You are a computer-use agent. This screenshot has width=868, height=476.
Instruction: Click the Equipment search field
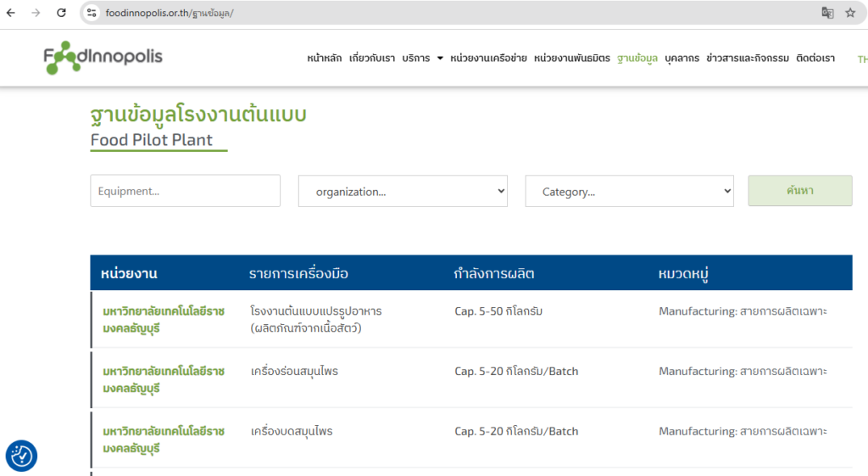click(186, 191)
